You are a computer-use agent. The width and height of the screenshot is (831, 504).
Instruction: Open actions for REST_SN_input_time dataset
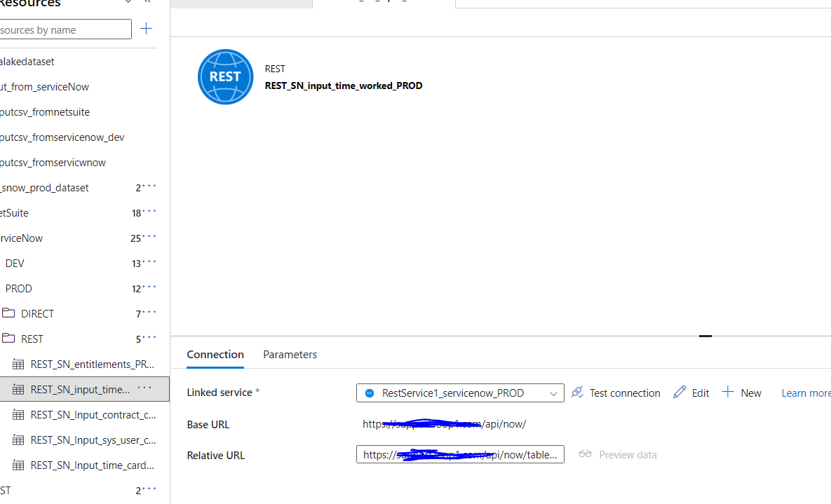(x=144, y=388)
